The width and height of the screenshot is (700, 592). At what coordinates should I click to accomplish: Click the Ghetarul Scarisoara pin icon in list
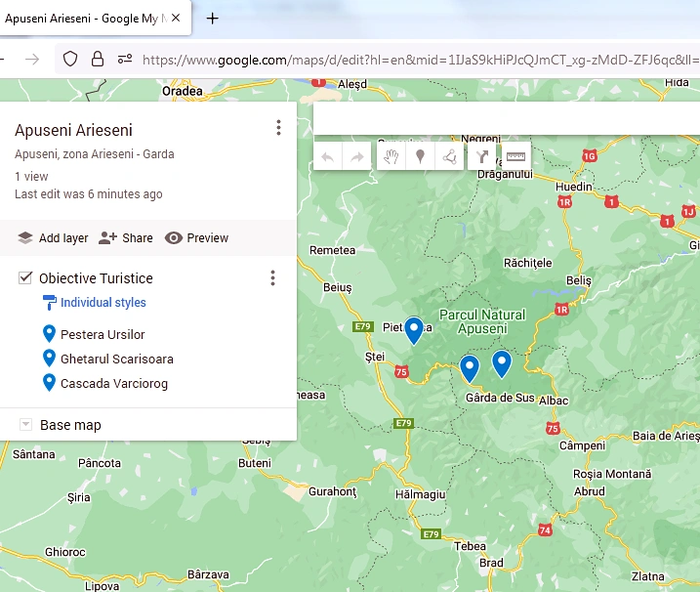[49, 359]
